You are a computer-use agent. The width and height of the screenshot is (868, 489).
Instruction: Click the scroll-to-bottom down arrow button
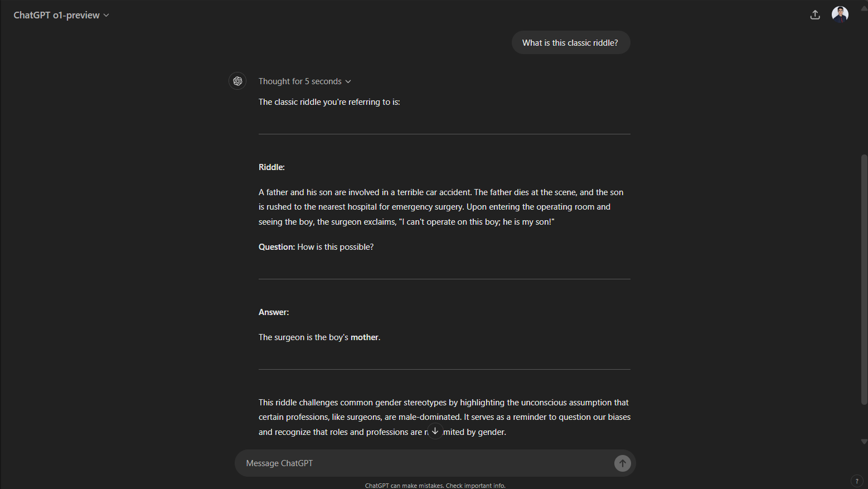click(x=435, y=430)
